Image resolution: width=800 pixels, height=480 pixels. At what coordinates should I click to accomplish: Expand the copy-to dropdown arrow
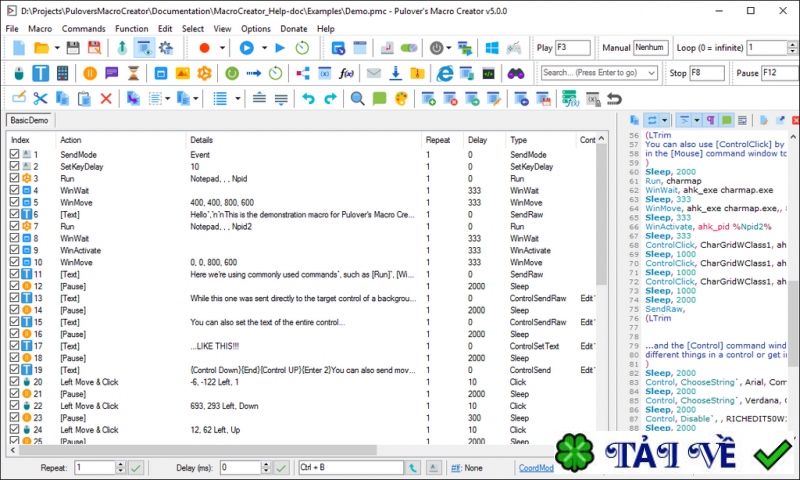click(x=195, y=98)
